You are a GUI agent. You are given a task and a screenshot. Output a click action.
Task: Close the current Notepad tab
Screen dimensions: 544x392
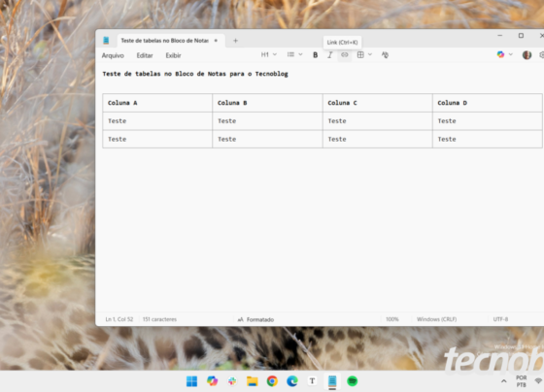(x=216, y=41)
